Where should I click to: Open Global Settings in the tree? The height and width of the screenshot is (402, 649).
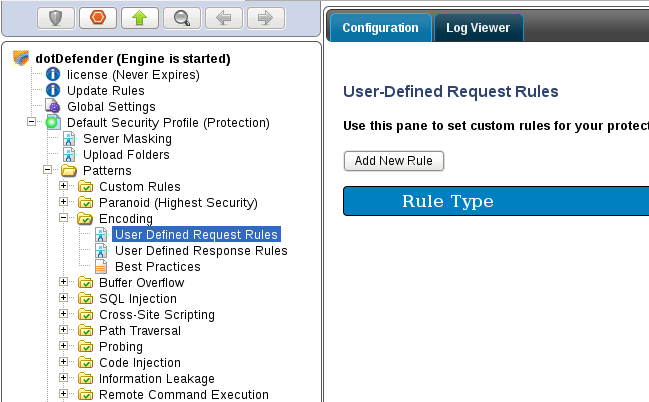tap(111, 107)
